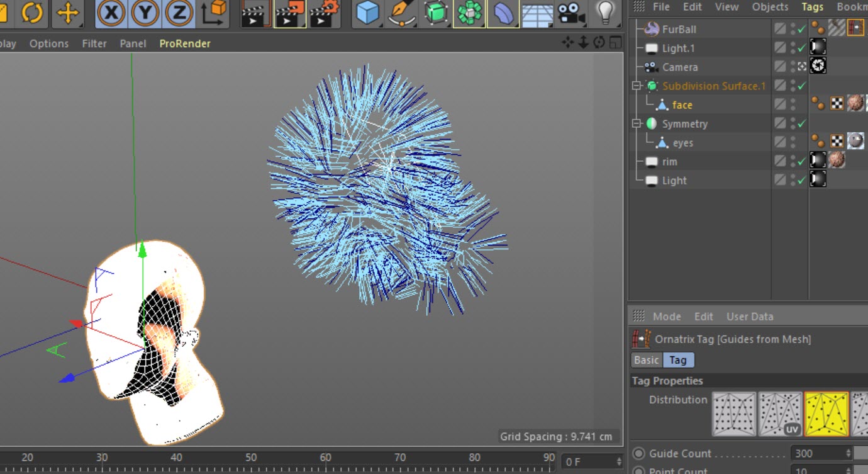Open the ProRender viewport menu

(x=184, y=43)
